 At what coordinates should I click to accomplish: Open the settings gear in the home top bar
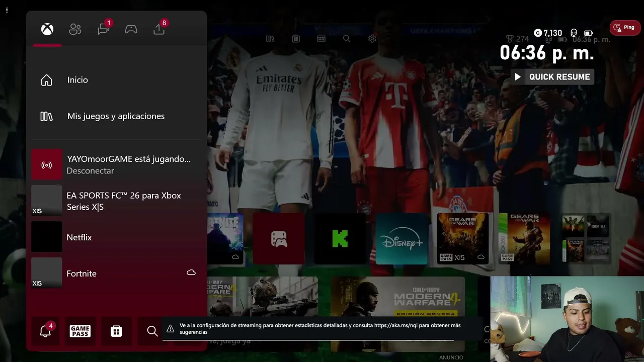click(372, 39)
